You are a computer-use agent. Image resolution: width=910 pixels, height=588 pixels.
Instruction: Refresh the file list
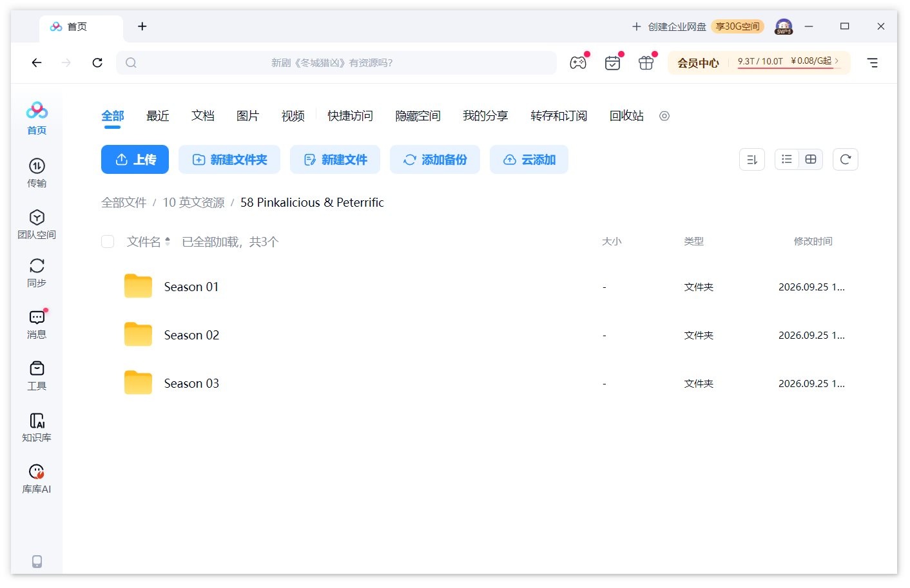click(x=846, y=159)
